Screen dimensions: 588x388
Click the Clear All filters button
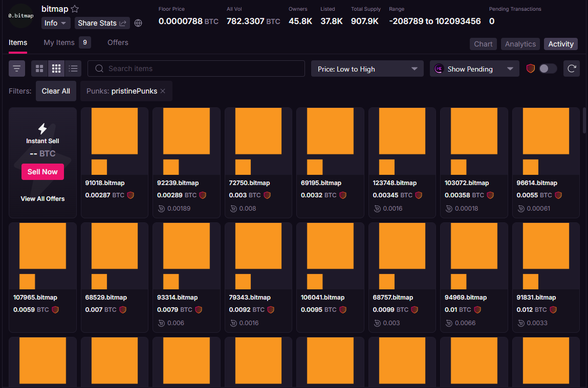pos(56,91)
